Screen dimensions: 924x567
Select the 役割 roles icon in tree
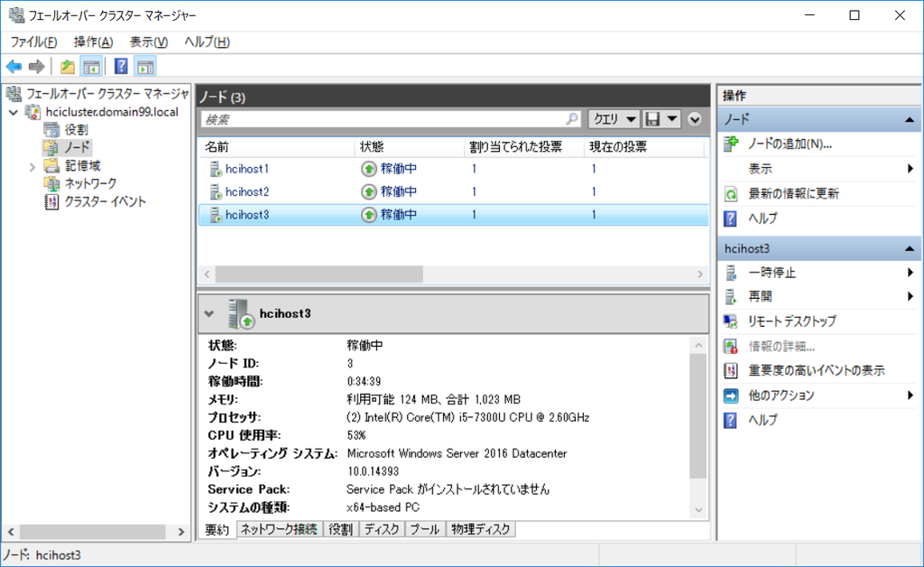click(x=51, y=130)
